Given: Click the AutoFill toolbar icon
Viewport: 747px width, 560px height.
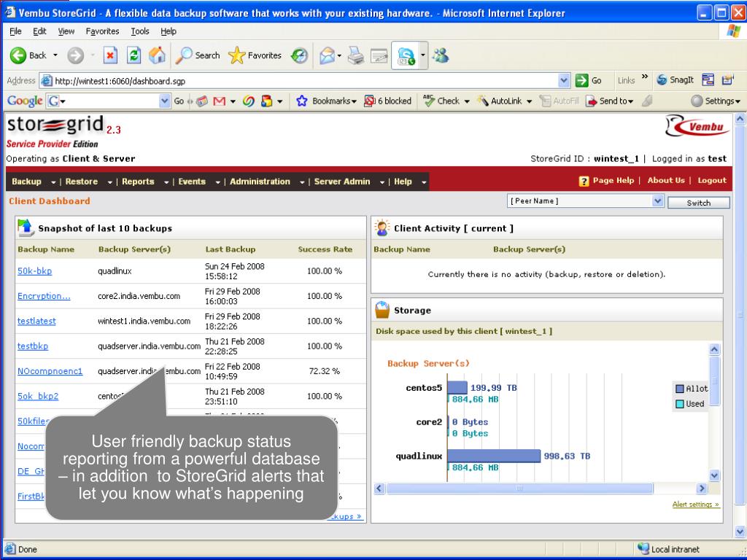Looking at the screenshot, I should 545,101.
